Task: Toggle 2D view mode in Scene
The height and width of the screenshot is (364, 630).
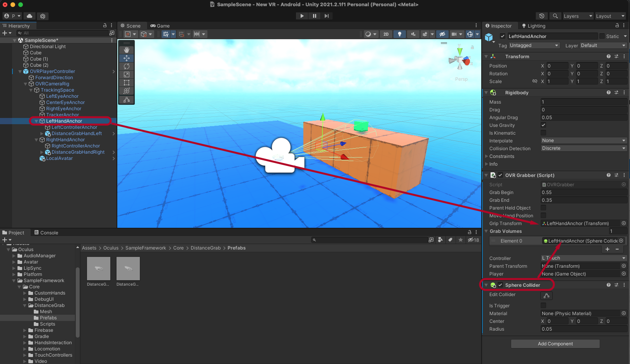Action: click(x=386, y=34)
